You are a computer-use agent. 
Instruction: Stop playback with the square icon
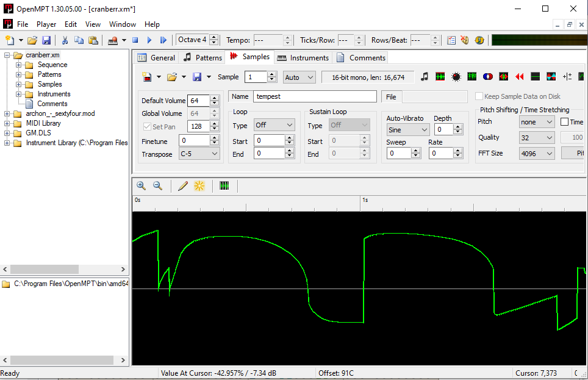tap(135, 40)
